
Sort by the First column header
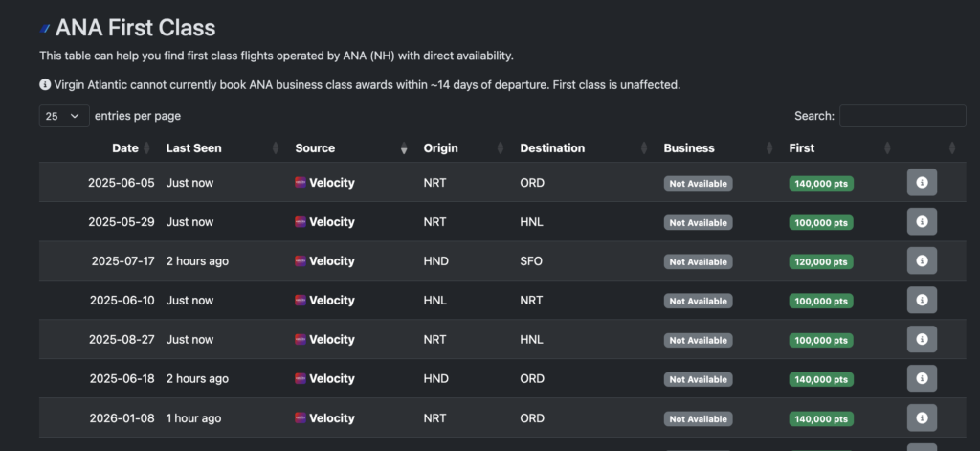[801, 148]
